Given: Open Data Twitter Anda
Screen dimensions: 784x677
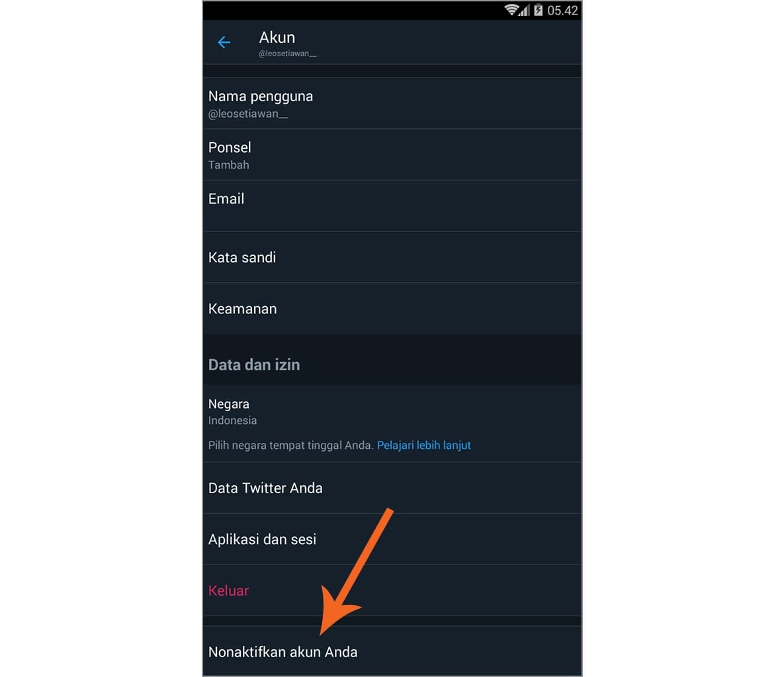Looking at the screenshot, I should click(392, 488).
